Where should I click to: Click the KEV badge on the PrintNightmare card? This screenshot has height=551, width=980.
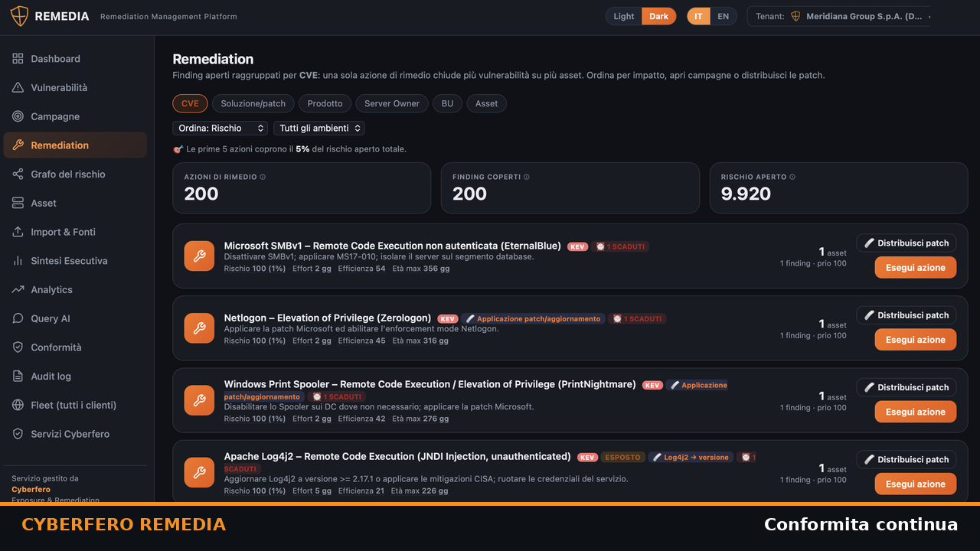click(x=652, y=385)
